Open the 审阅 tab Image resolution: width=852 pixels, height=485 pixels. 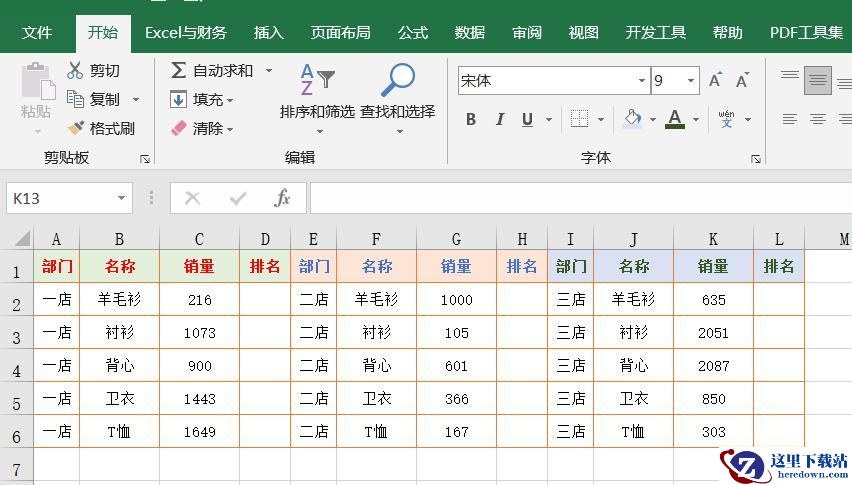tap(527, 33)
